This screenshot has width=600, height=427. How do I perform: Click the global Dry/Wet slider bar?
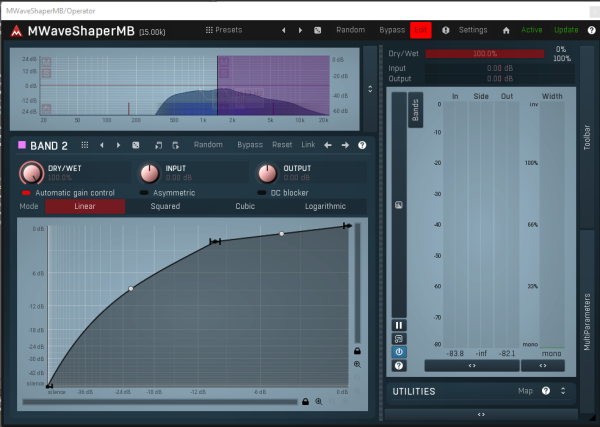(x=485, y=53)
